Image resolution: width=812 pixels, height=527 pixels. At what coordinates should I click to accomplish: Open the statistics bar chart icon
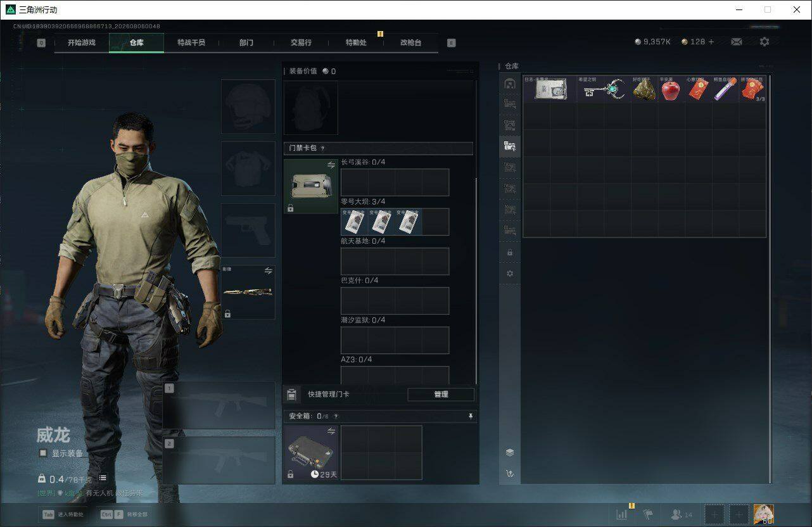(622, 515)
